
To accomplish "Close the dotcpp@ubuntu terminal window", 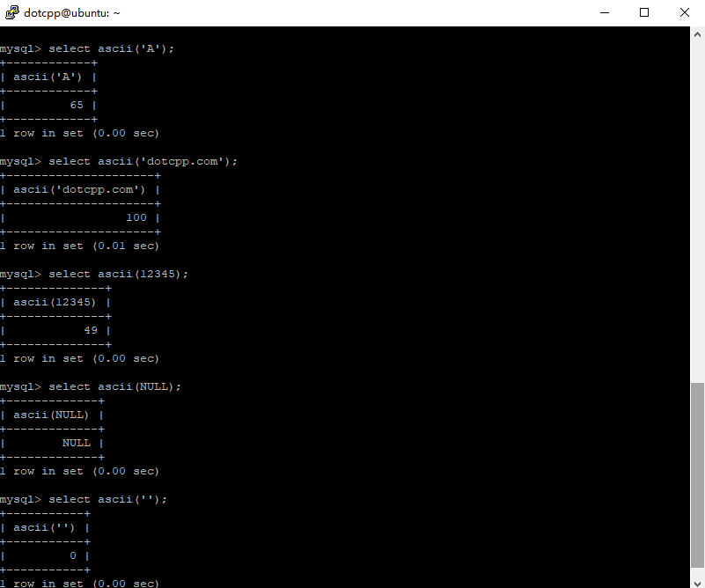I will click(683, 12).
